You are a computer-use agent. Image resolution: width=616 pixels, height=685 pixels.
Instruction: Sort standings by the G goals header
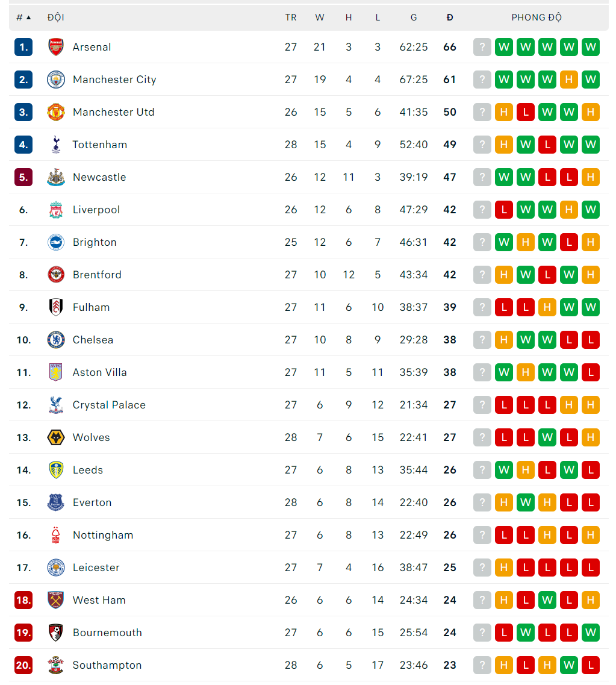(414, 17)
